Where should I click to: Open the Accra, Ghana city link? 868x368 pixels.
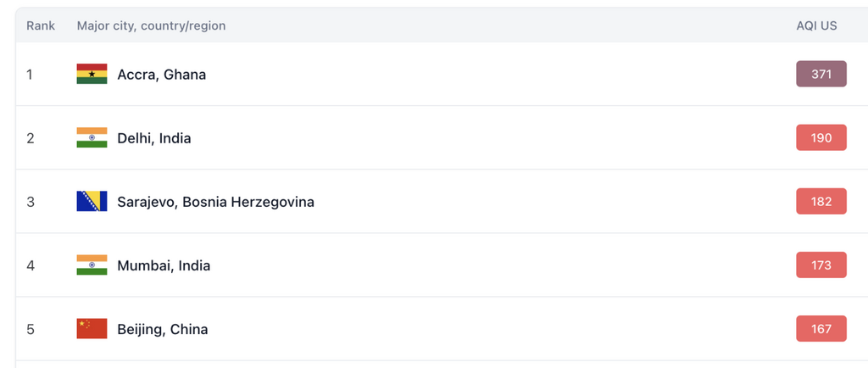(162, 74)
